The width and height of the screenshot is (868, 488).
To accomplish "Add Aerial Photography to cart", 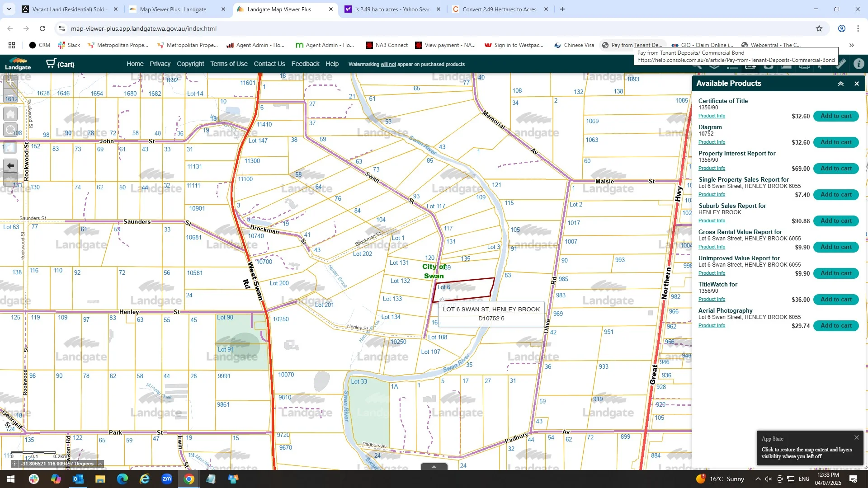I will pos(835,326).
